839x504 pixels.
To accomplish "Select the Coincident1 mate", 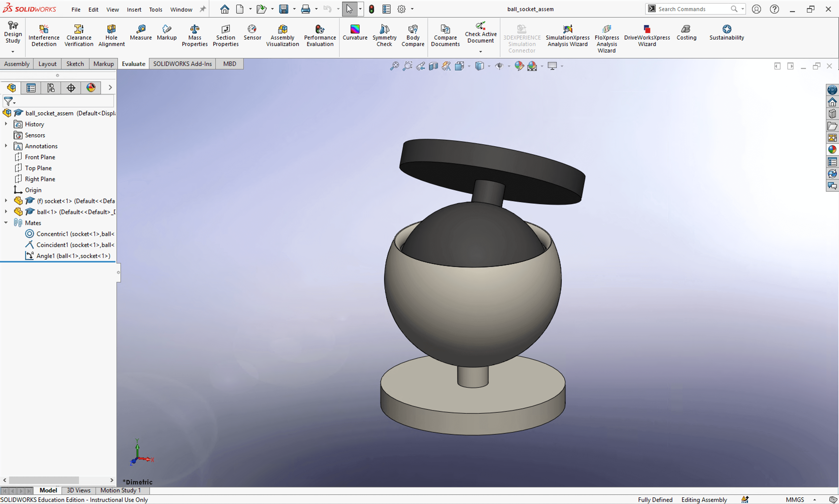I will coord(70,245).
